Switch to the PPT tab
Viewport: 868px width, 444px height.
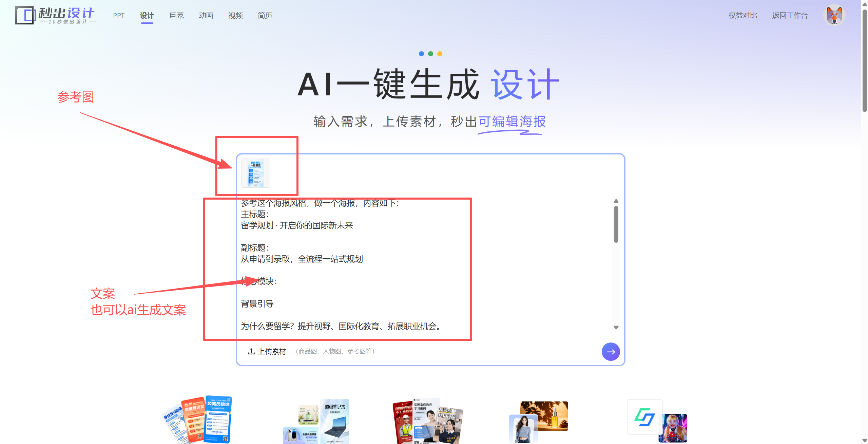pos(119,16)
